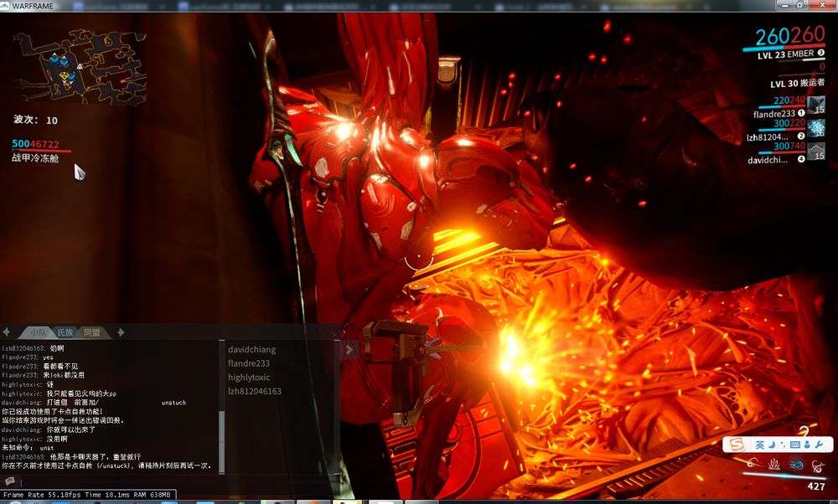Click the chat speech icon beside input
Viewport: 838px width, 504px height.
[x=9, y=482]
